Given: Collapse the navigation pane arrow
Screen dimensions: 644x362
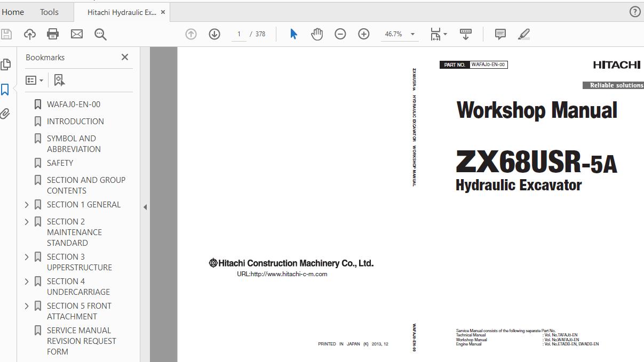Looking at the screenshot, I should pos(145,207).
